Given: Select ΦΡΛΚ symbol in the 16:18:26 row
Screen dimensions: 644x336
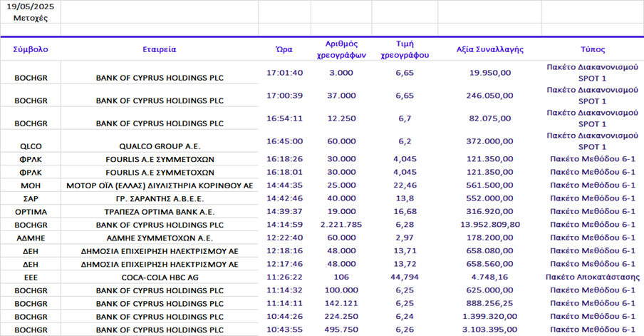Looking at the screenshot, I should click(31, 159).
